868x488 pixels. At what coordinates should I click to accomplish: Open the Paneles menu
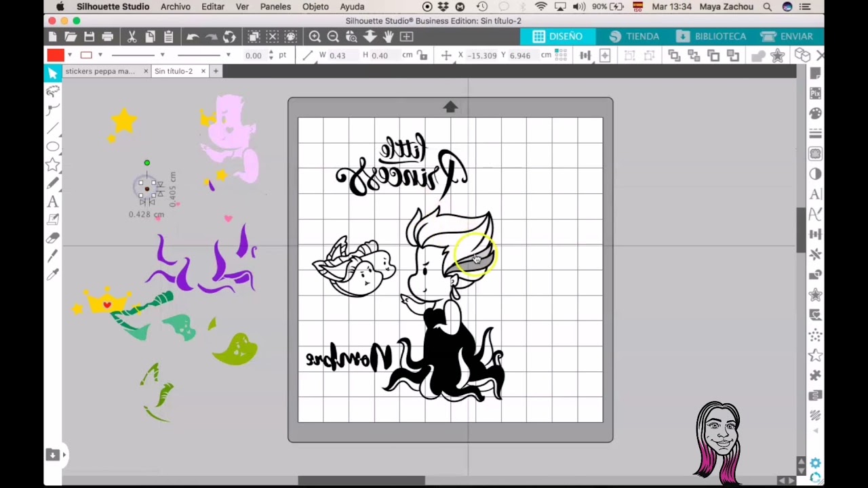(x=275, y=7)
